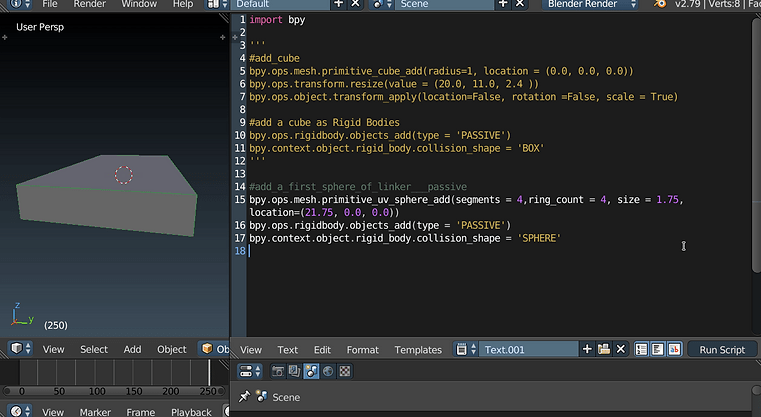Switch to Scene properties tab
The width and height of the screenshot is (761, 417).
[x=311, y=371]
